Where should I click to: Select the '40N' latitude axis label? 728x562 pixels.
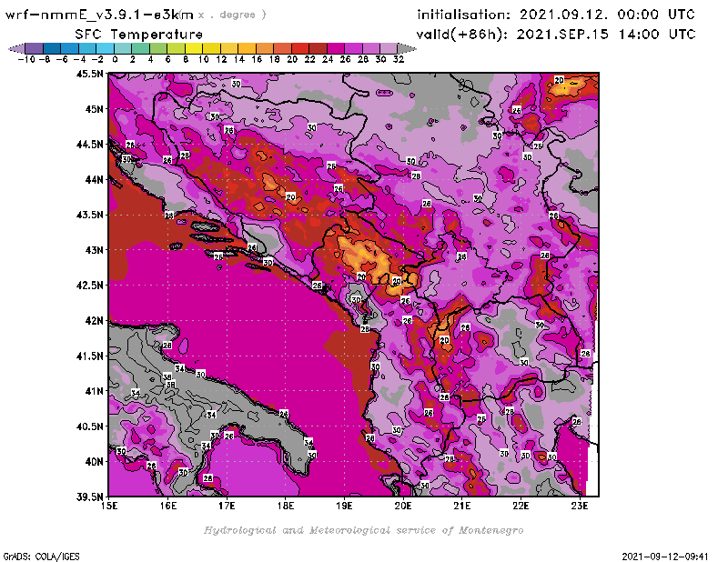tap(94, 462)
